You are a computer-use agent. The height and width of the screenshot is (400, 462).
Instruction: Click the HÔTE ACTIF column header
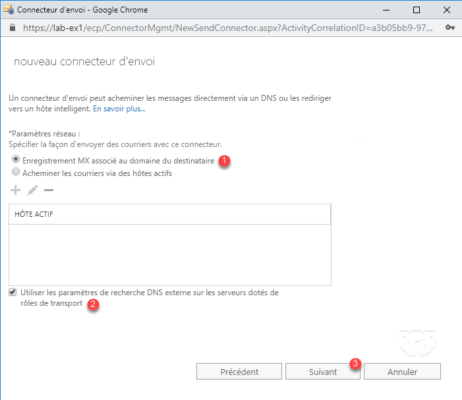[170, 214]
